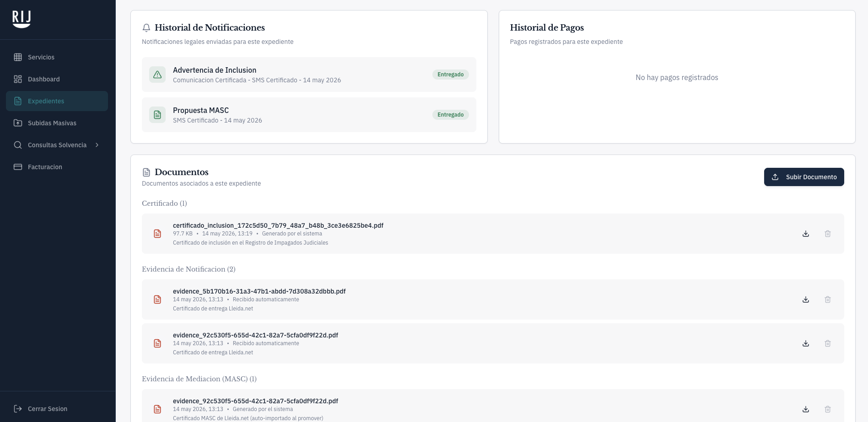Download the MASC mediation evidence PDF

[x=806, y=409]
